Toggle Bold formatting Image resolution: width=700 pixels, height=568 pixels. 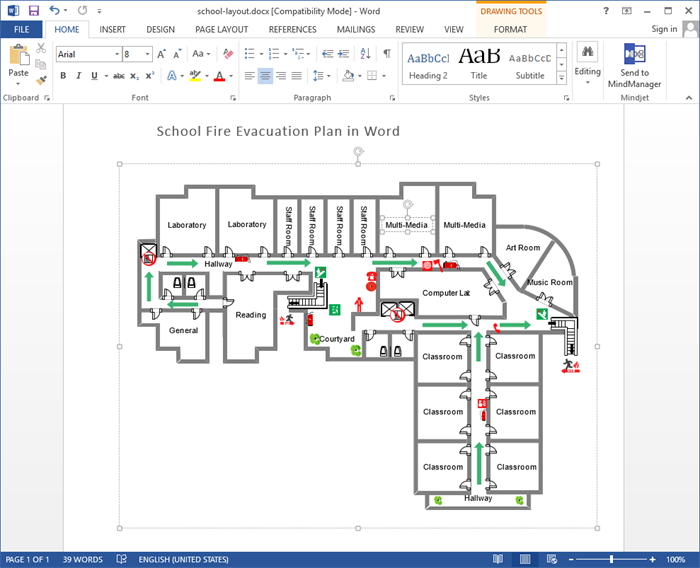64,76
